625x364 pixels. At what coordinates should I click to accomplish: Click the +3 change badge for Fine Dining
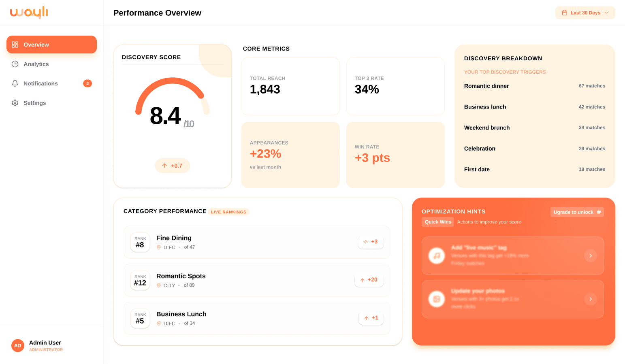pyautogui.click(x=371, y=242)
